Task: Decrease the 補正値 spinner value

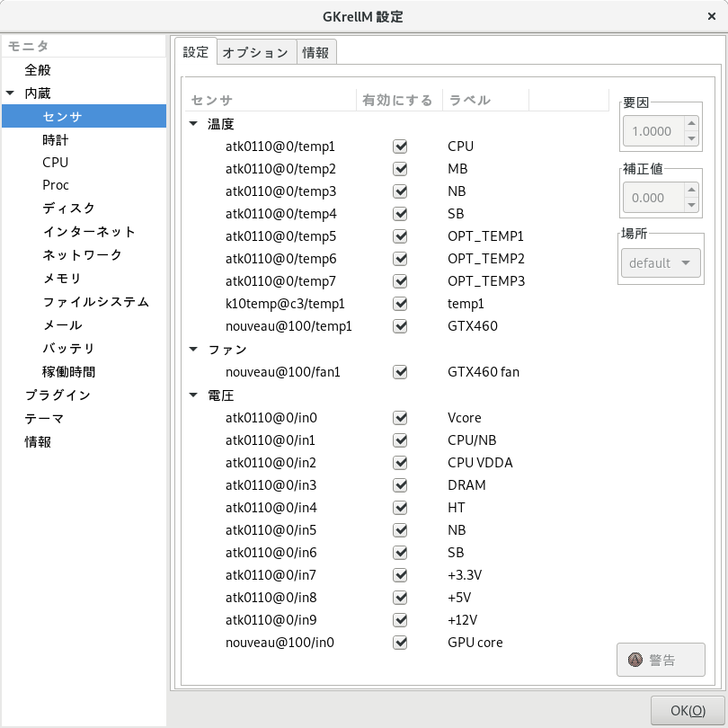Action: [x=691, y=205]
